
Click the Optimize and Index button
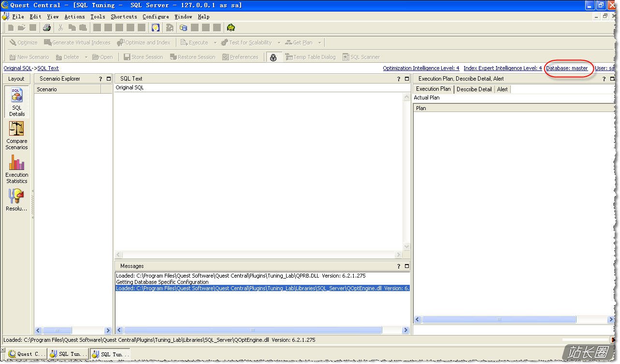click(x=144, y=42)
